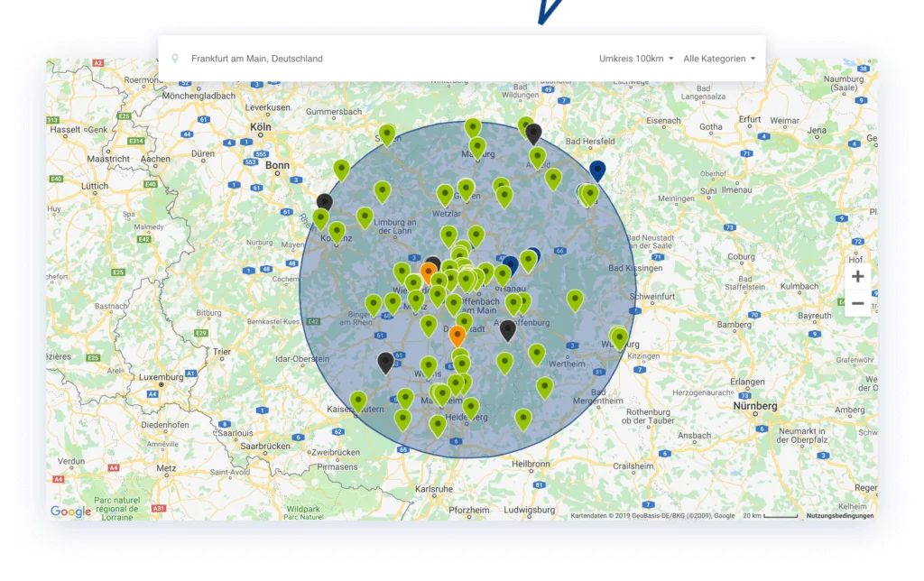The image size is (924, 581).
Task: Select the dark blue marker outside circle near Fulda
Action: (x=597, y=170)
